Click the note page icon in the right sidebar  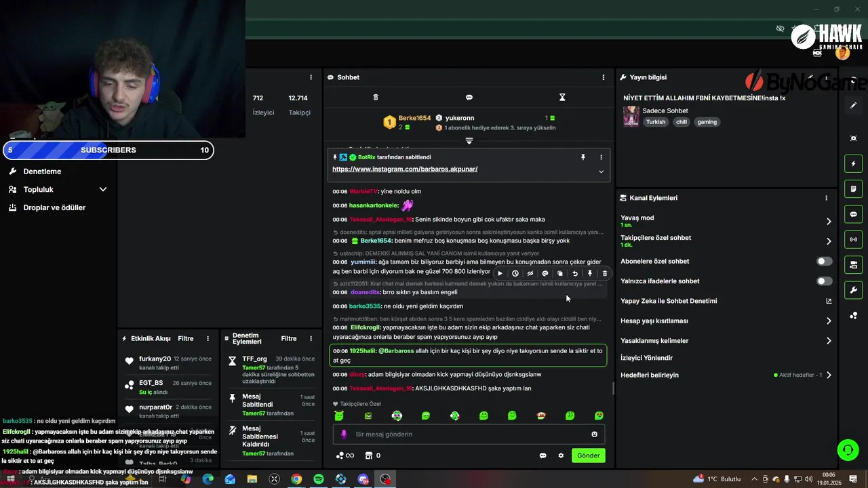[x=853, y=188]
